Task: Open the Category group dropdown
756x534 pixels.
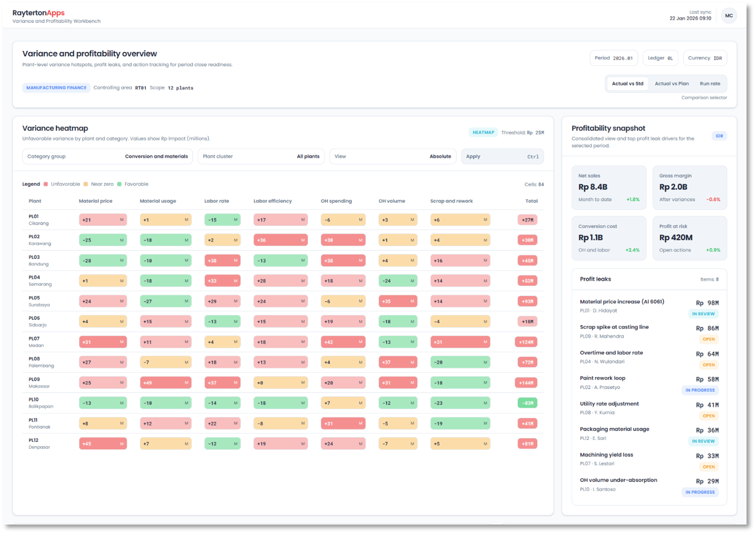Action: (x=107, y=156)
